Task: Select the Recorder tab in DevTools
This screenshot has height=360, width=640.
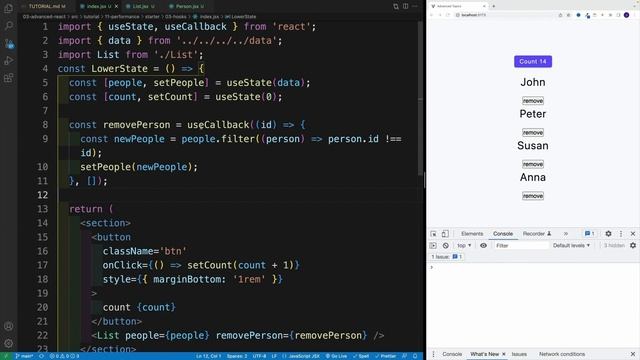Action: click(537, 234)
